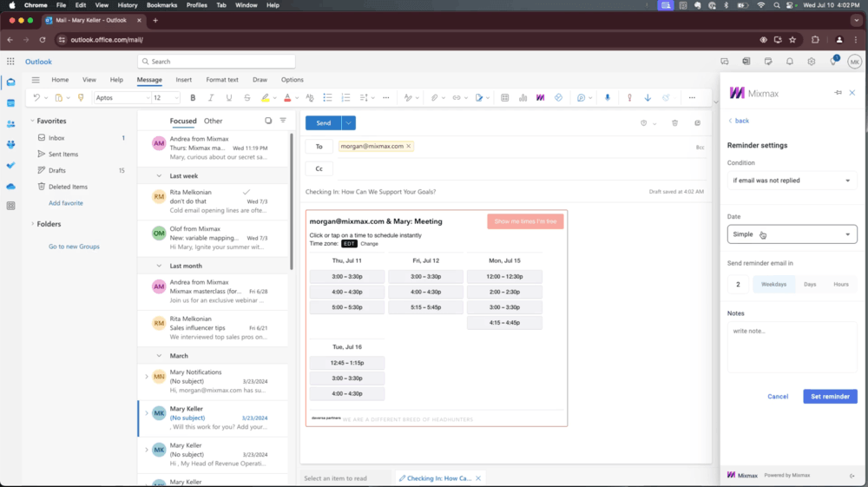Screen dimensions: 868x487
Task: Click the back link in Mixmax panel
Action: pos(739,121)
